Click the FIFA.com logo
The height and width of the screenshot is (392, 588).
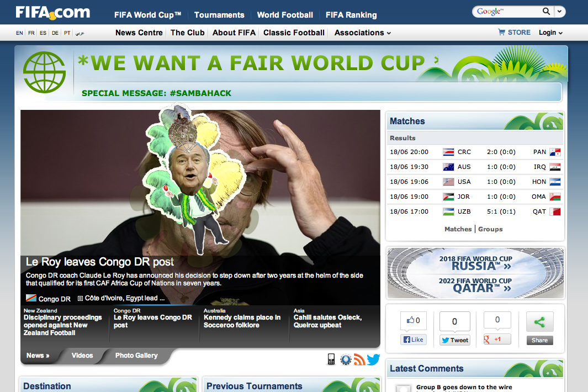coord(53,13)
